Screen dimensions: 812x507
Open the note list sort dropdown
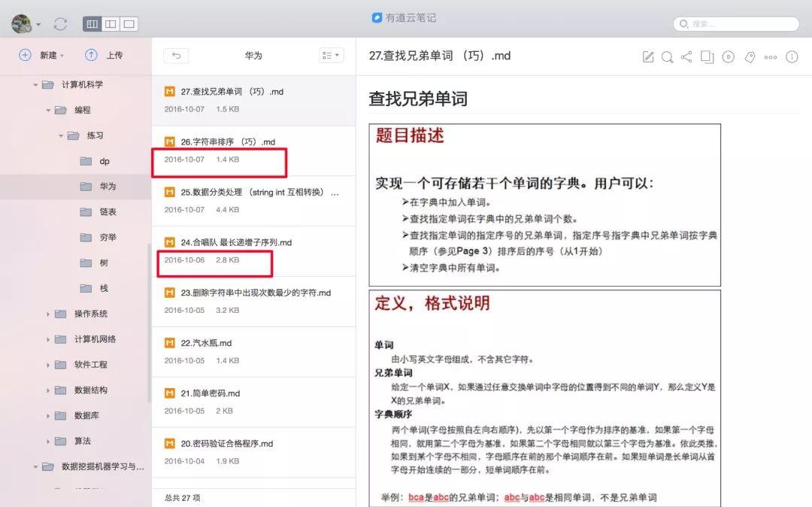point(331,55)
